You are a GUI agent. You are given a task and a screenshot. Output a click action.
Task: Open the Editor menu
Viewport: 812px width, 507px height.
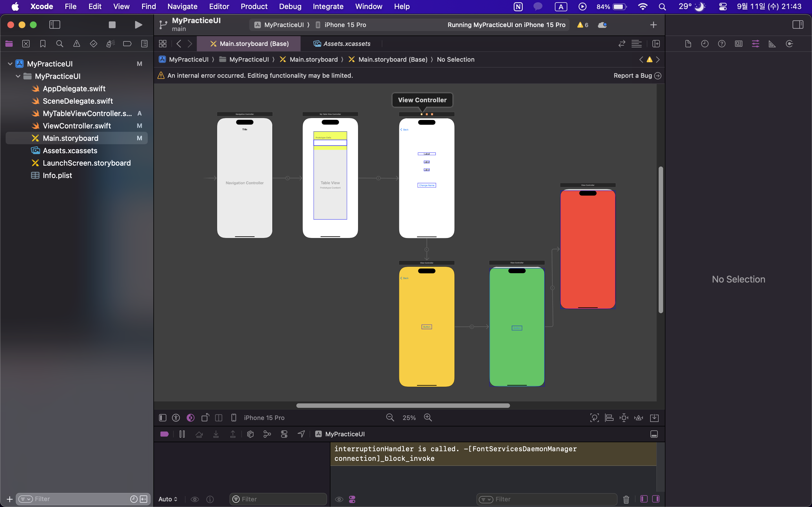pos(219,6)
